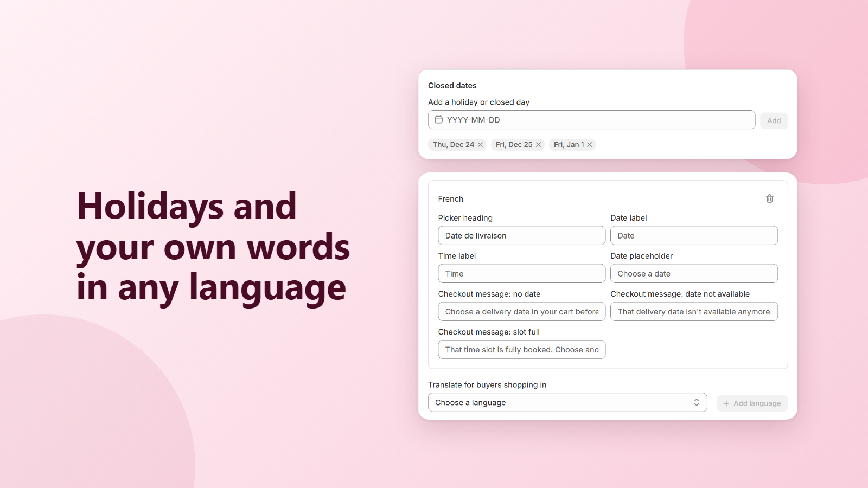This screenshot has height=488, width=868.
Task: Click the 'Fri, Dec 25' date tag text
Action: pos(514,145)
